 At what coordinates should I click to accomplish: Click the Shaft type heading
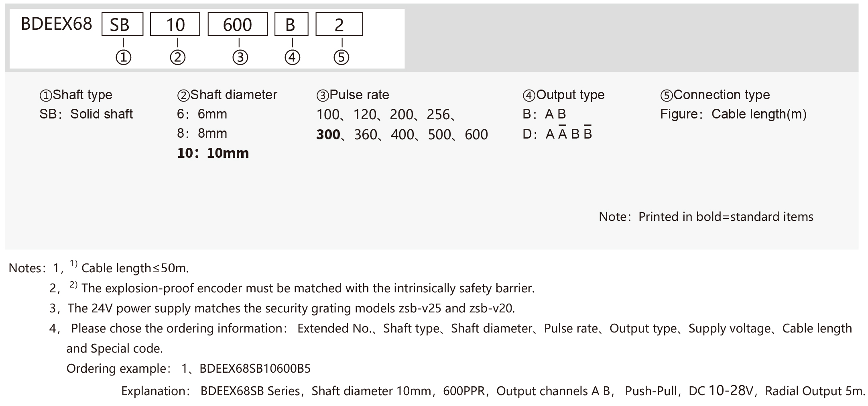(76, 95)
